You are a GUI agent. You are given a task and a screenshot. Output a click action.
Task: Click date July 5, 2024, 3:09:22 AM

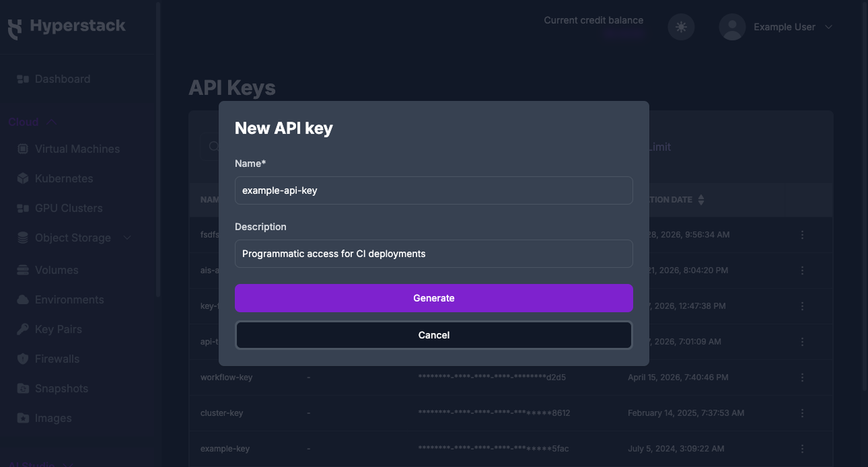(x=676, y=449)
